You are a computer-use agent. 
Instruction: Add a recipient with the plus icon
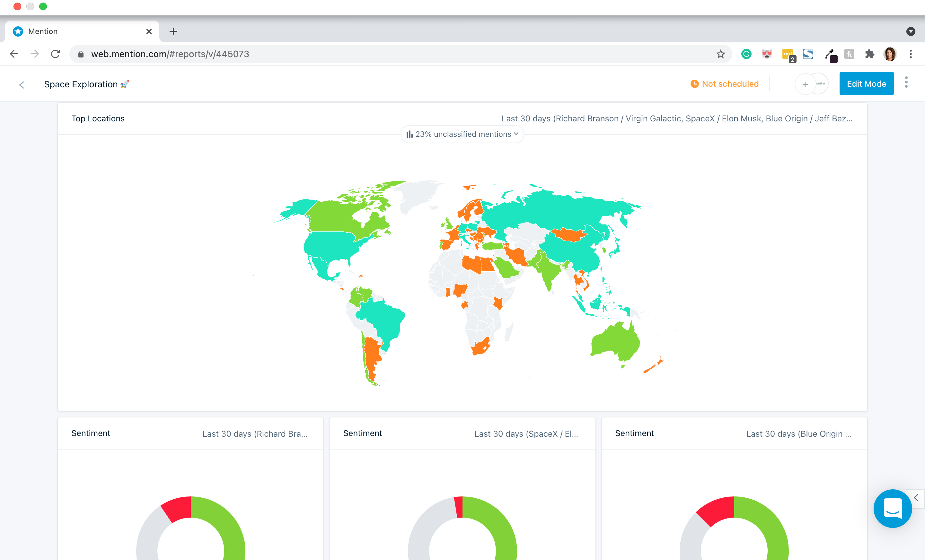pos(805,84)
